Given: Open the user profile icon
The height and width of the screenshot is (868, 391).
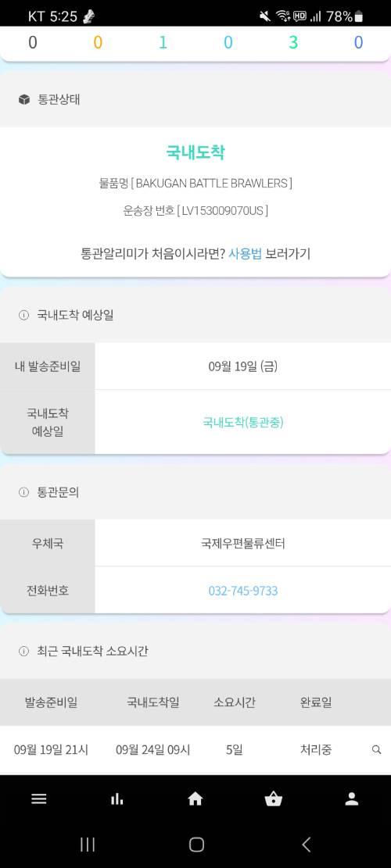Looking at the screenshot, I should click(352, 798).
